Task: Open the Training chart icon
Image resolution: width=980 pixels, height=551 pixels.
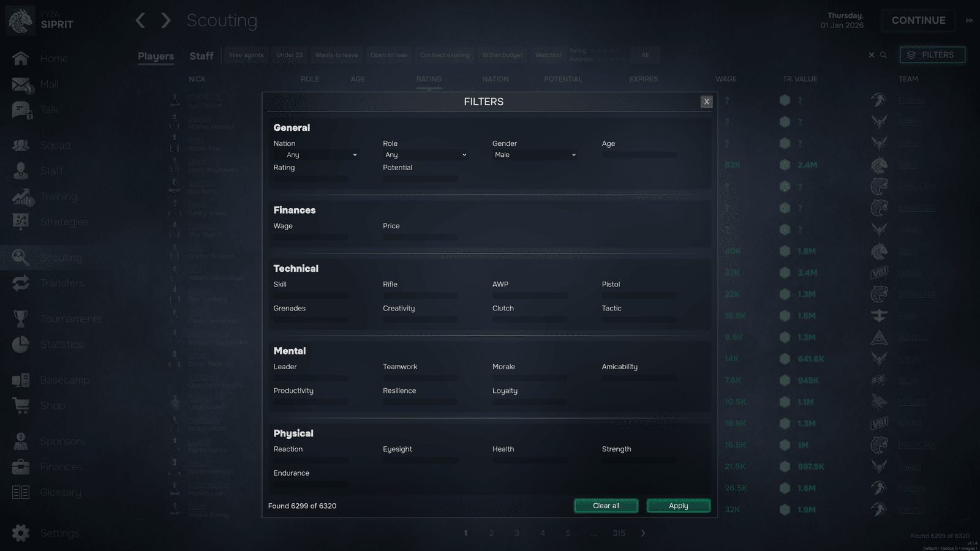Action: [21, 197]
